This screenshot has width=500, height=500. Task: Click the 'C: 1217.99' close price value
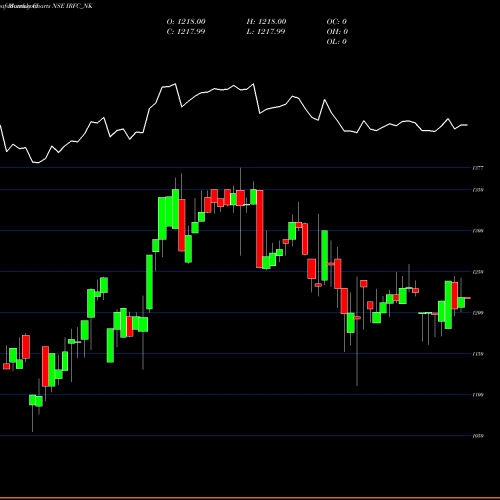[186, 32]
